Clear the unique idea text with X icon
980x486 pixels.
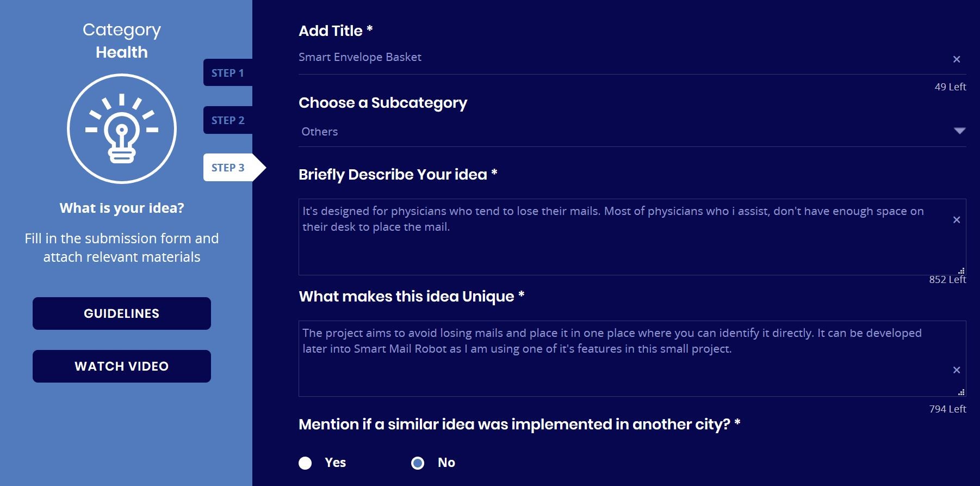point(957,370)
